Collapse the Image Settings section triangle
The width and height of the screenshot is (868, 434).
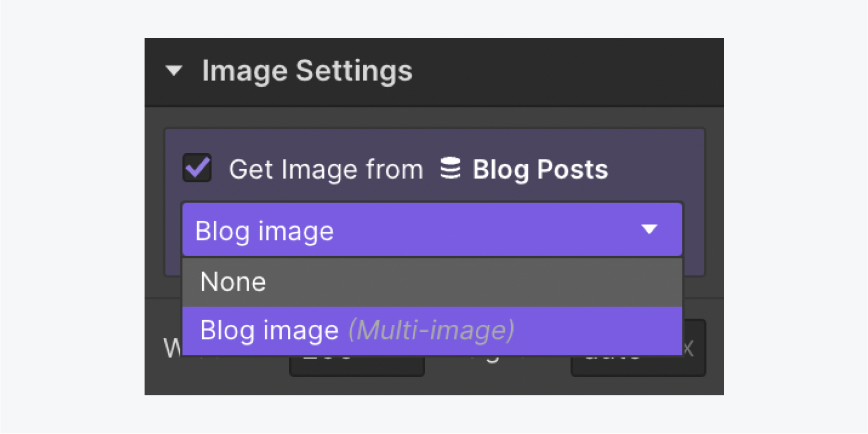(x=173, y=72)
